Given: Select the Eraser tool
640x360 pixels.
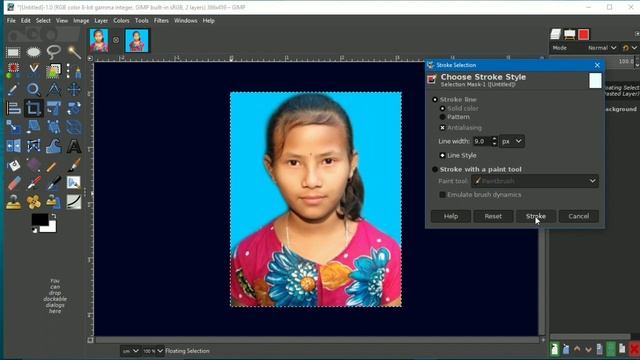Looking at the screenshot, I should tap(14, 183).
